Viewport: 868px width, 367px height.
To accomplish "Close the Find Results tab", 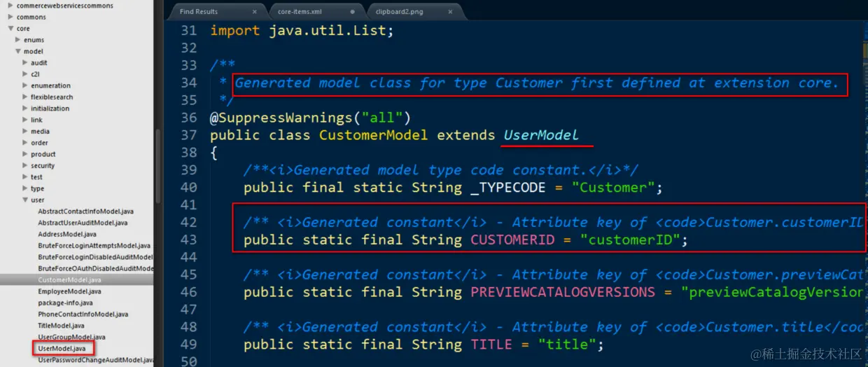I will coord(254,12).
